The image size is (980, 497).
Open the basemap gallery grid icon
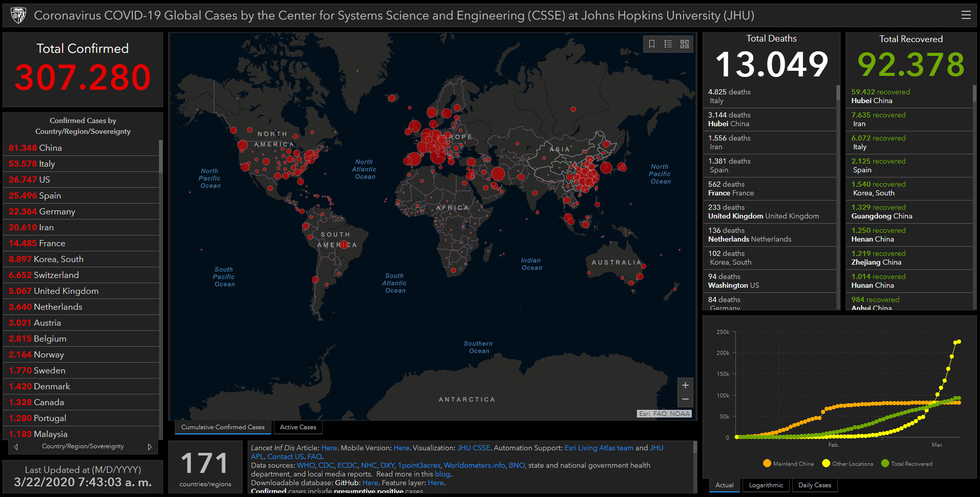pos(685,44)
